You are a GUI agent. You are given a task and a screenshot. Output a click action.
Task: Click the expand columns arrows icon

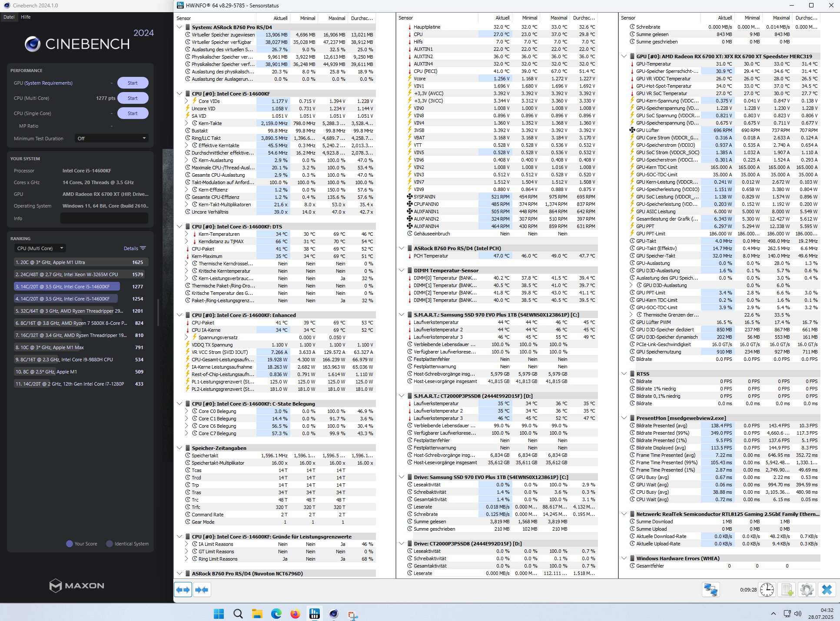pyautogui.click(x=183, y=590)
